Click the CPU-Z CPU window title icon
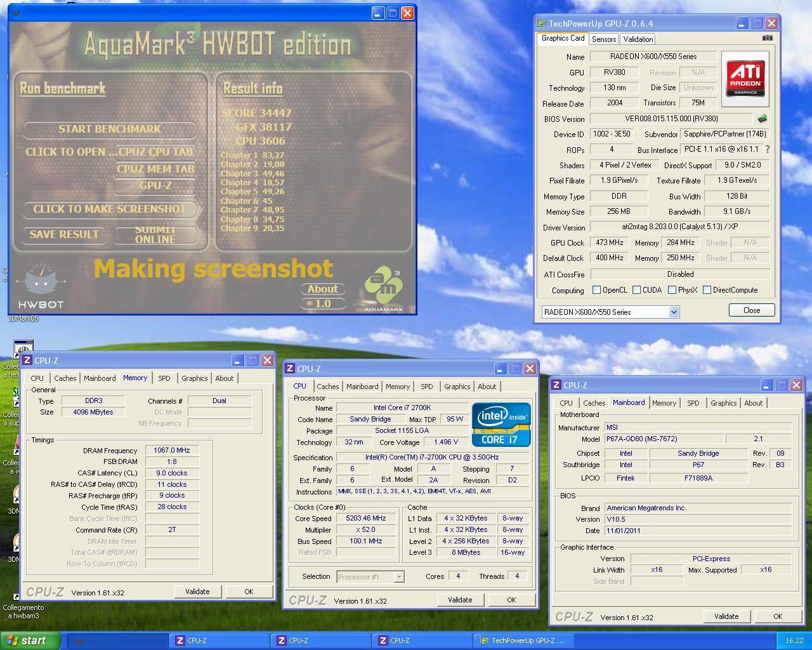The image size is (812, 650). [x=289, y=369]
